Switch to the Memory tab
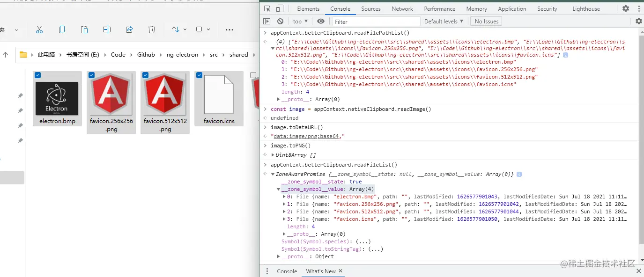Screen dimensions: 644x277 tap(477, 9)
